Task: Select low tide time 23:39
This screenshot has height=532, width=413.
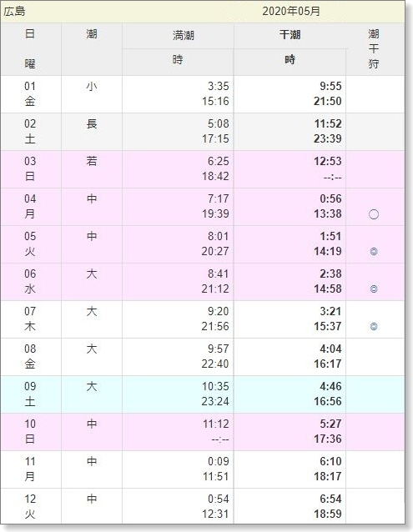Action: tap(328, 138)
